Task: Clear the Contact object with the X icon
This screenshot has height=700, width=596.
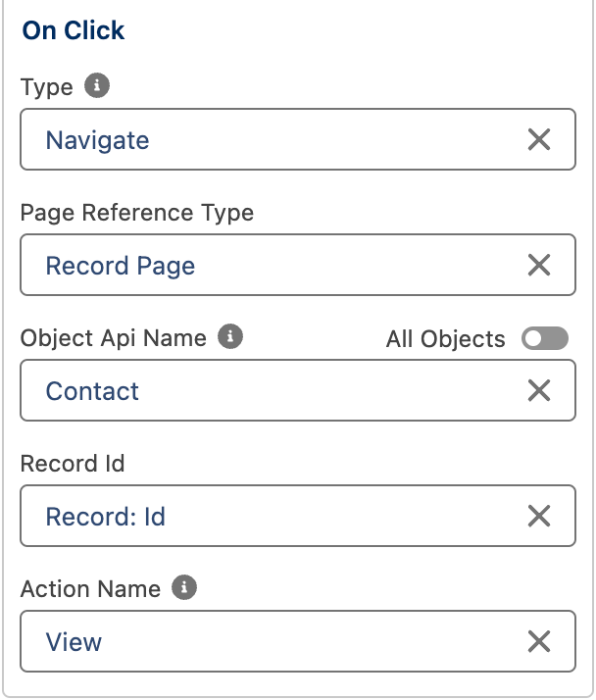Action: [x=539, y=391]
